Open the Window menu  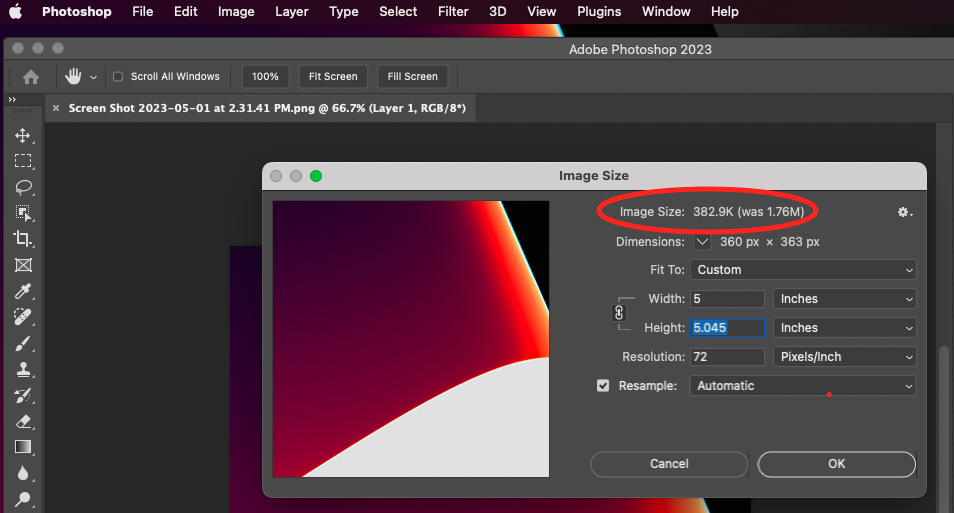click(666, 12)
